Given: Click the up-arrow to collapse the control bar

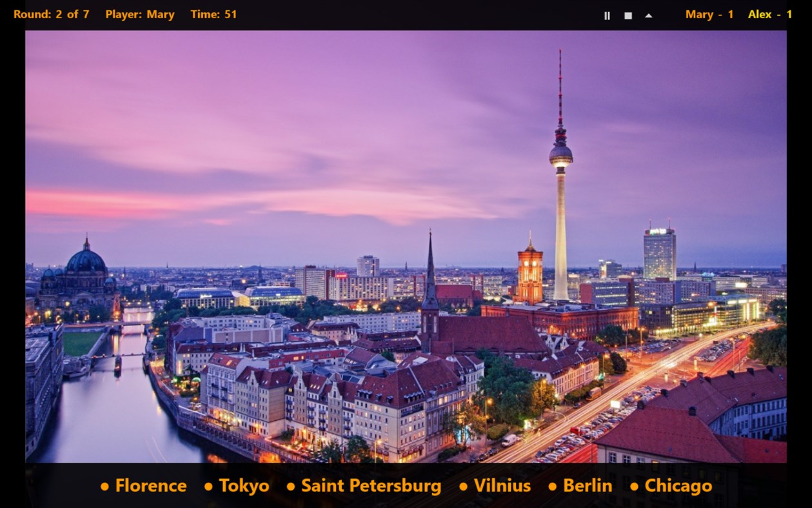Looking at the screenshot, I should tap(649, 15).
